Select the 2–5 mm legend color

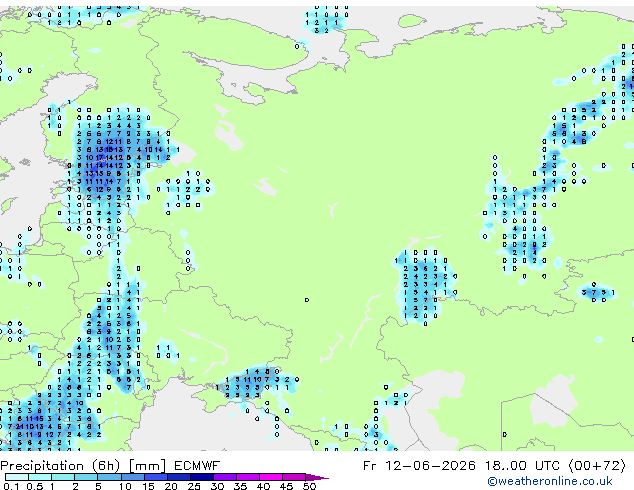(86, 477)
